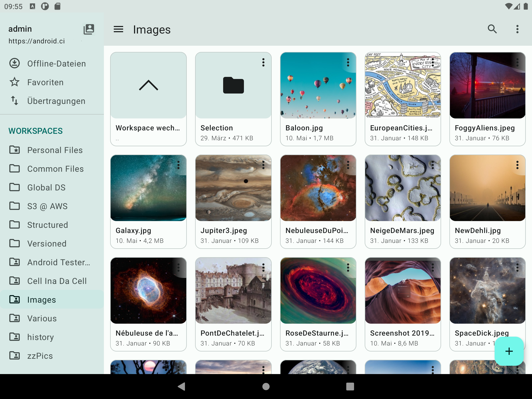Open options menu for Galaxy.jpg
This screenshot has width=532, height=399.
pos(178,165)
